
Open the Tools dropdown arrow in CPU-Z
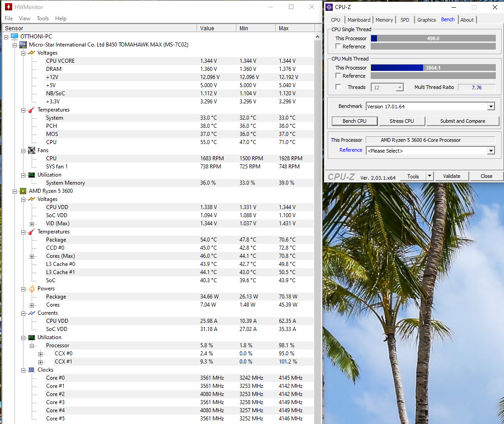coord(429,176)
